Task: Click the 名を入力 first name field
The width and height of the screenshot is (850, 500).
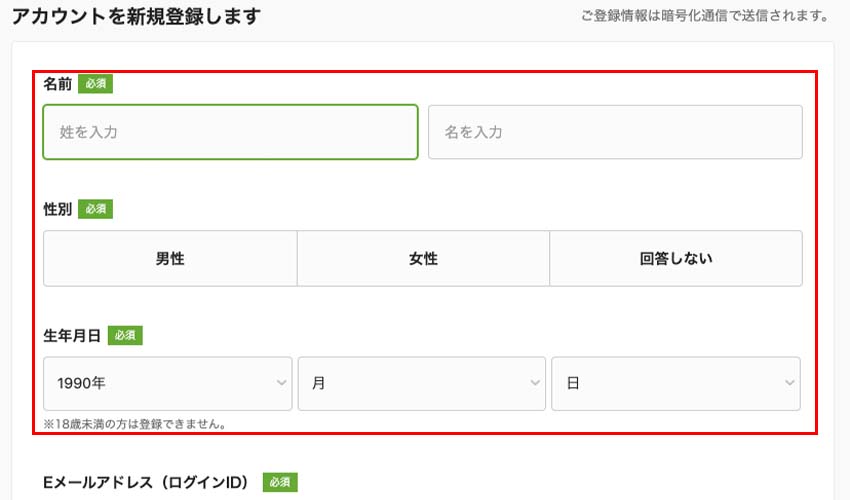Action: pyautogui.click(x=615, y=132)
